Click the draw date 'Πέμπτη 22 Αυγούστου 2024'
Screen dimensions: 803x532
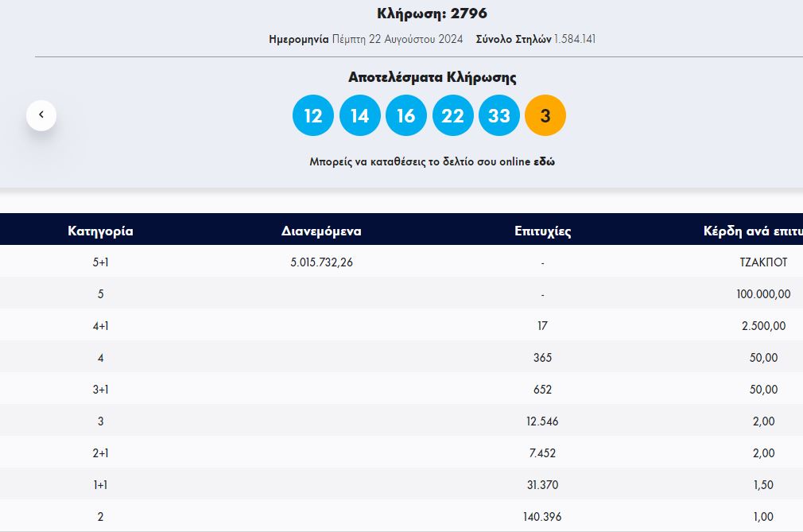pyautogui.click(x=398, y=39)
